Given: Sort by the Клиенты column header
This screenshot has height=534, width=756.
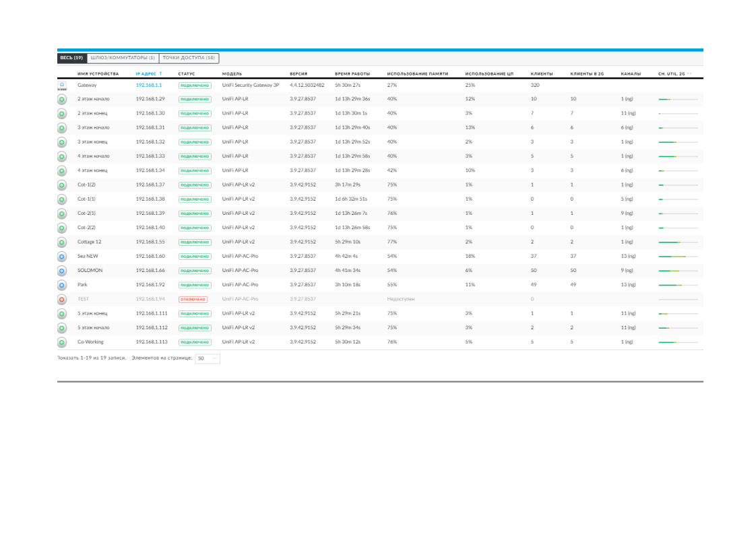Looking at the screenshot, I should click(x=541, y=73).
